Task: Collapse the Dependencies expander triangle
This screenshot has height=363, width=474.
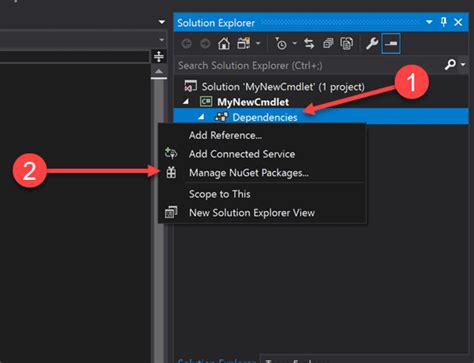Action: point(201,117)
